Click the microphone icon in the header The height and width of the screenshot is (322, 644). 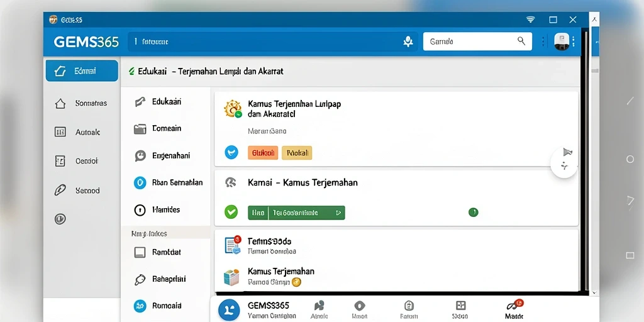point(408,42)
